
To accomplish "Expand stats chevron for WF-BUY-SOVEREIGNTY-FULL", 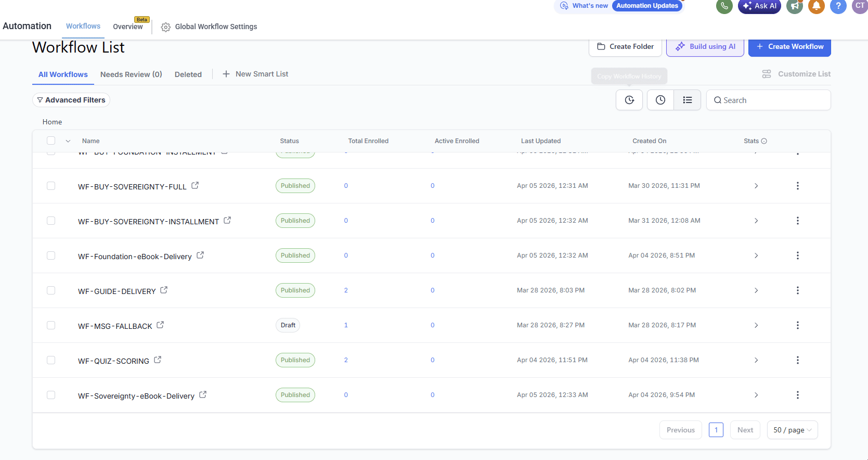I will click(756, 186).
